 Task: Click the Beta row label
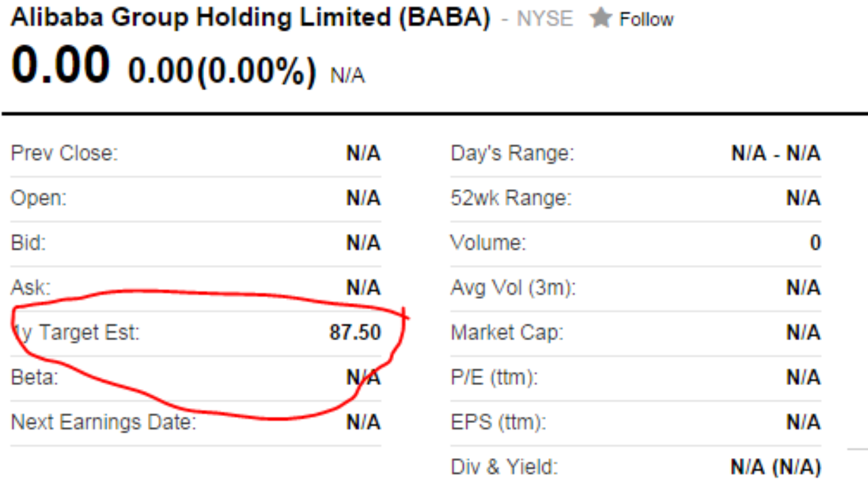35,378
